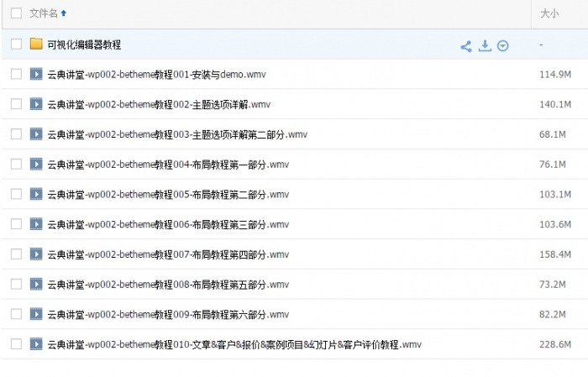Screen dimensions: 588x377
Task: Check the box for 教程001-安装与demo.wmv
Action: click(x=16, y=74)
